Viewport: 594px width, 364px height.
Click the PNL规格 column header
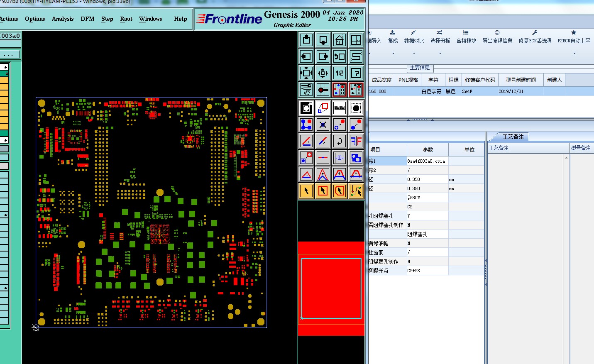[x=408, y=80]
